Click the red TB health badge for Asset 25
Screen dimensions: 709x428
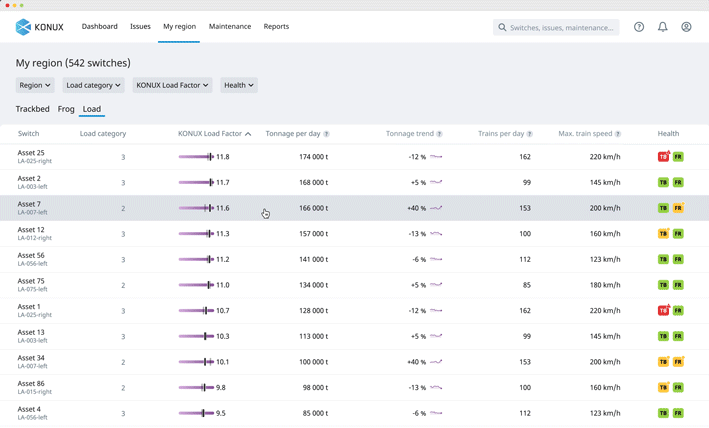point(663,157)
